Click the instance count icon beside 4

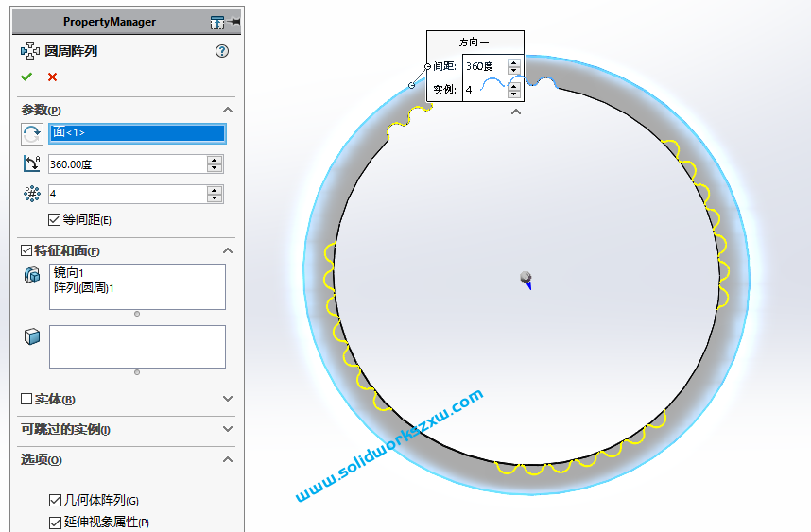click(32, 194)
